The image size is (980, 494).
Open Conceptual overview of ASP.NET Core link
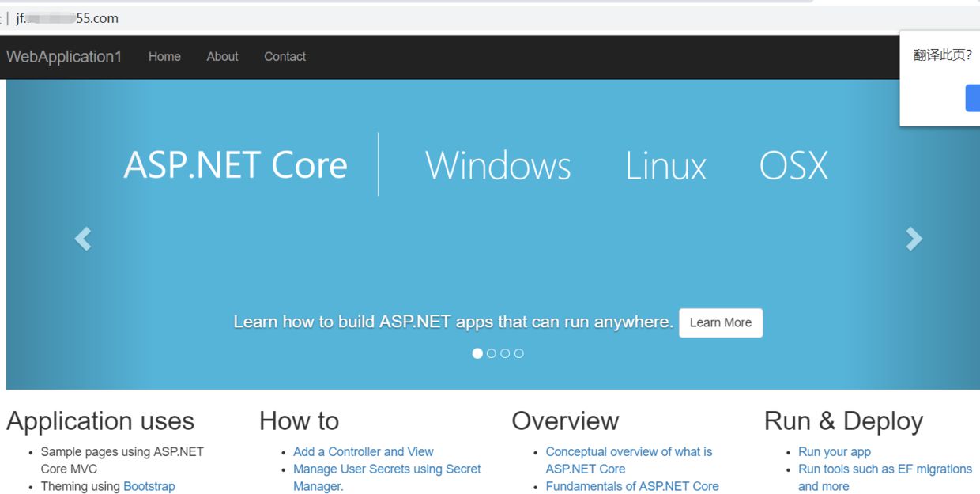[x=629, y=460]
